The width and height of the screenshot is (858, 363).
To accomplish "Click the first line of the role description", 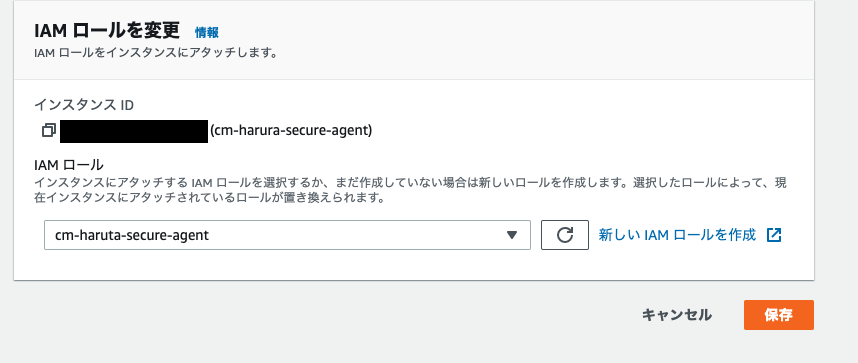I will 410,183.
